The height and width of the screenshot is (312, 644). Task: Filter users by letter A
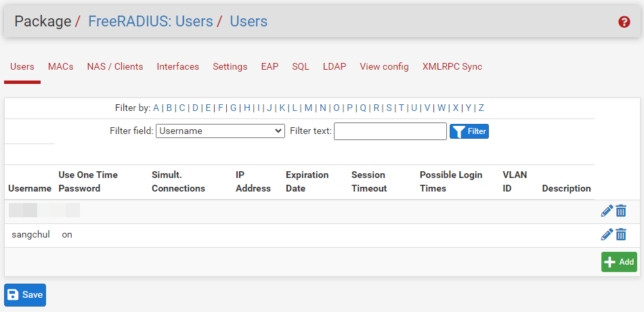pos(156,108)
